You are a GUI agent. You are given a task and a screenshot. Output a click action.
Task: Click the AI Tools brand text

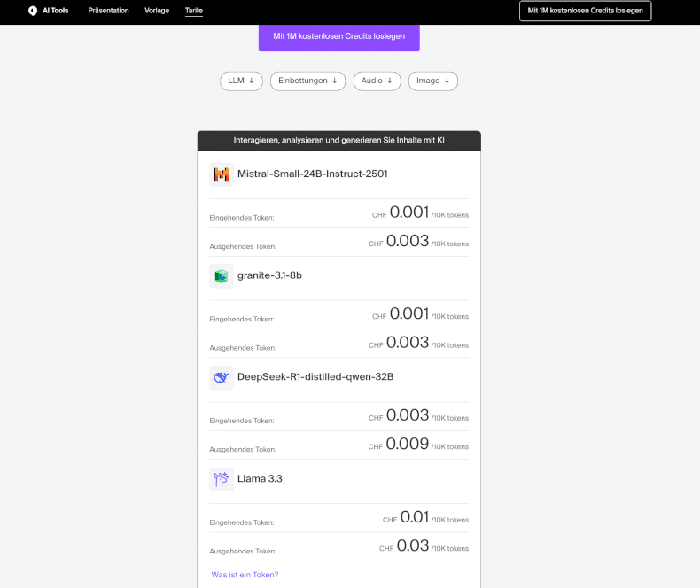(x=55, y=11)
